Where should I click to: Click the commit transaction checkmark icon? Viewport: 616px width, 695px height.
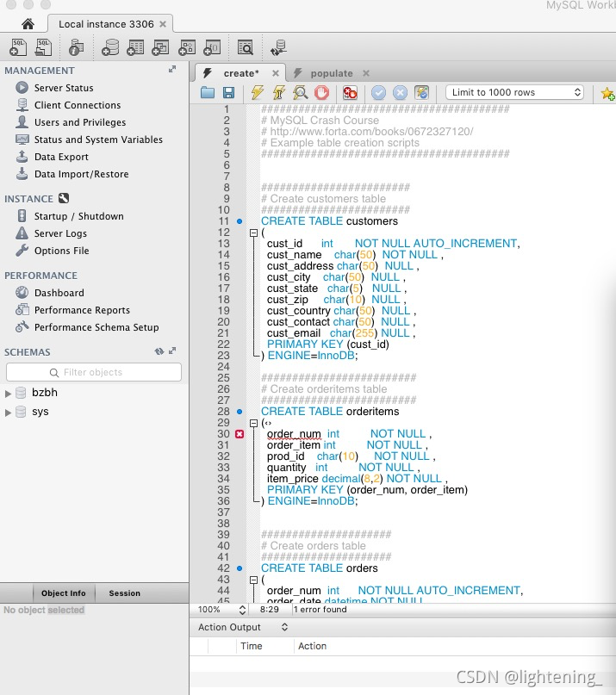pyautogui.click(x=378, y=93)
